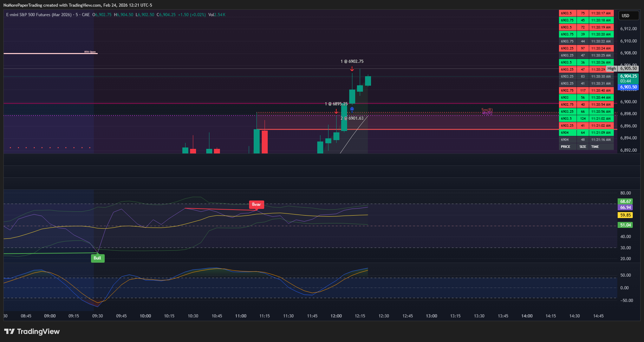This screenshot has width=644, height=342.
Task: Click the red sell arrow below 1 @ 6895.25
Action: [x=336, y=111]
